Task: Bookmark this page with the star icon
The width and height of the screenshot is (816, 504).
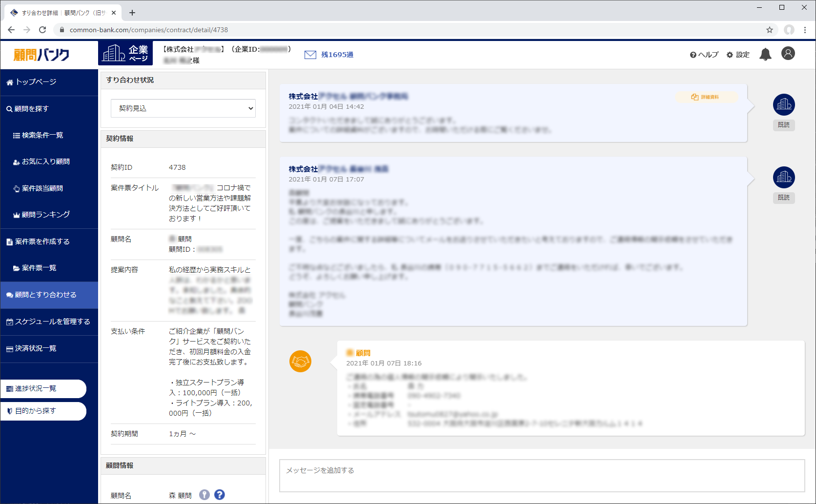Action: [x=770, y=30]
